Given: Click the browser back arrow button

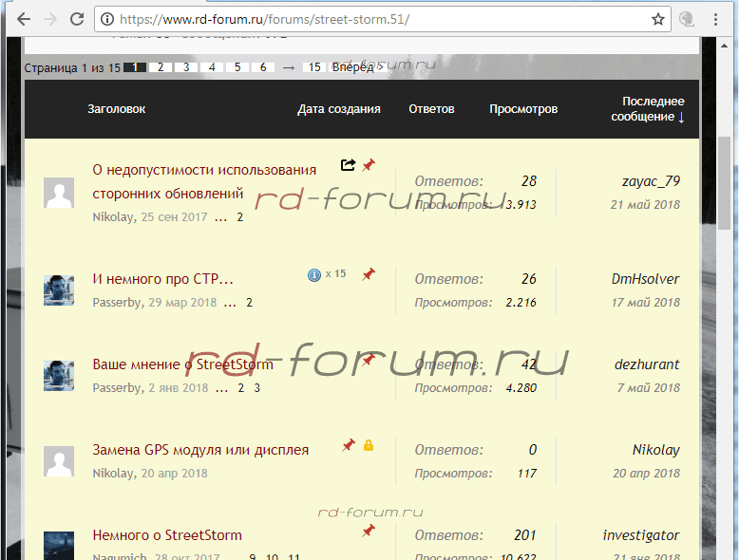Looking at the screenshot, I should pos(23,19).
